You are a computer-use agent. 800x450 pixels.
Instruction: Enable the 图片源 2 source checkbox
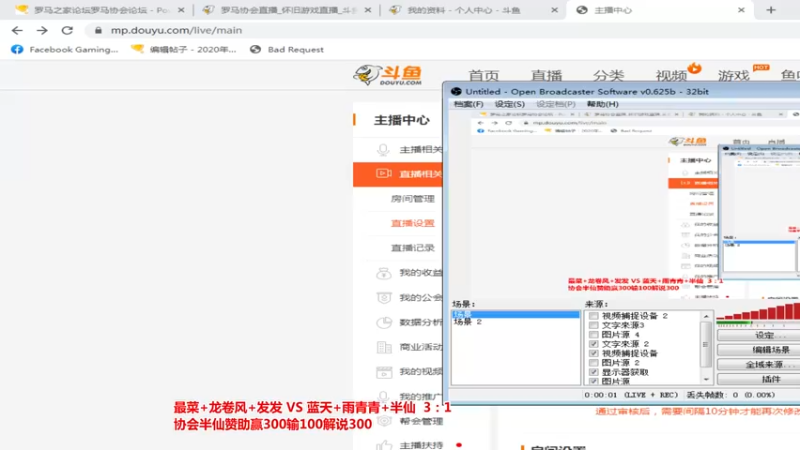[593, 363]
